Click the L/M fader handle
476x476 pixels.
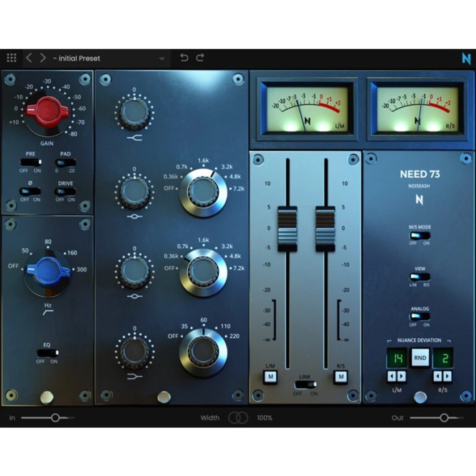pyautogui.click(x=287, y=229)
